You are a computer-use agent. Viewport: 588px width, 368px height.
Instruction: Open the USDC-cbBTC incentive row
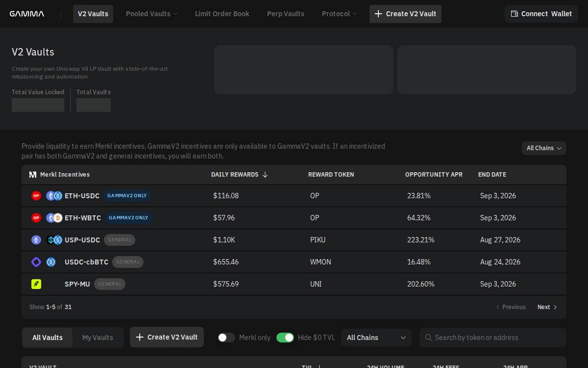[x=294, y=262]
